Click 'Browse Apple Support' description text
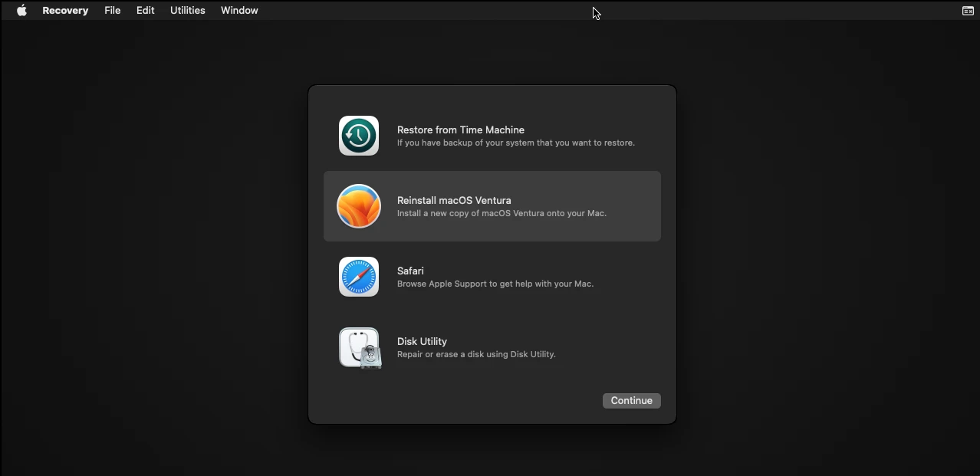 [x=495, y=284]
